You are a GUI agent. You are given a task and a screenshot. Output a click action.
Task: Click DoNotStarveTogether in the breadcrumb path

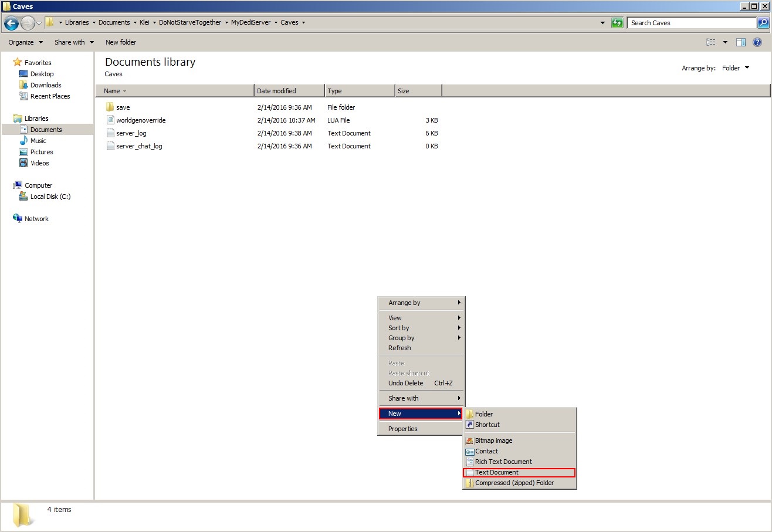190,23
